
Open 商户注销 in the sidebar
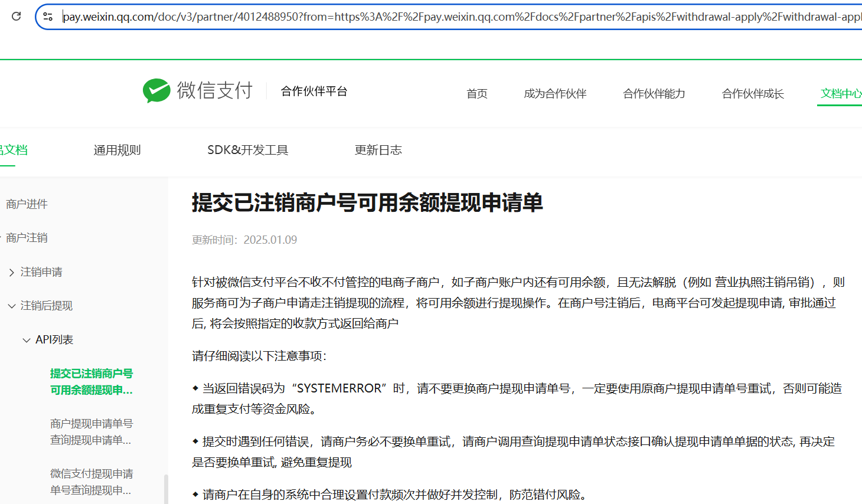click(27, 238)
